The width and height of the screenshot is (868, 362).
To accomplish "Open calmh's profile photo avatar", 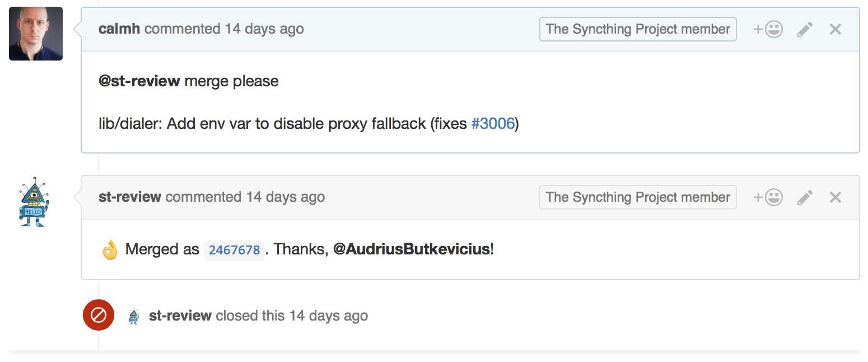I will click(36, 34).
